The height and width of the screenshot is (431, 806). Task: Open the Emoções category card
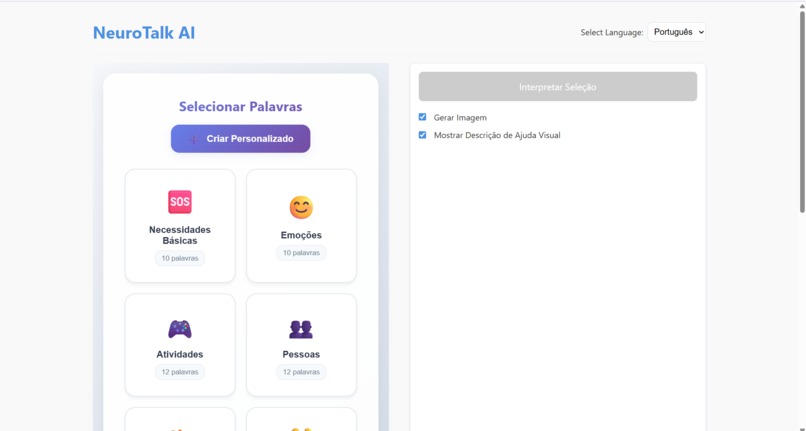tap(301, 226)
